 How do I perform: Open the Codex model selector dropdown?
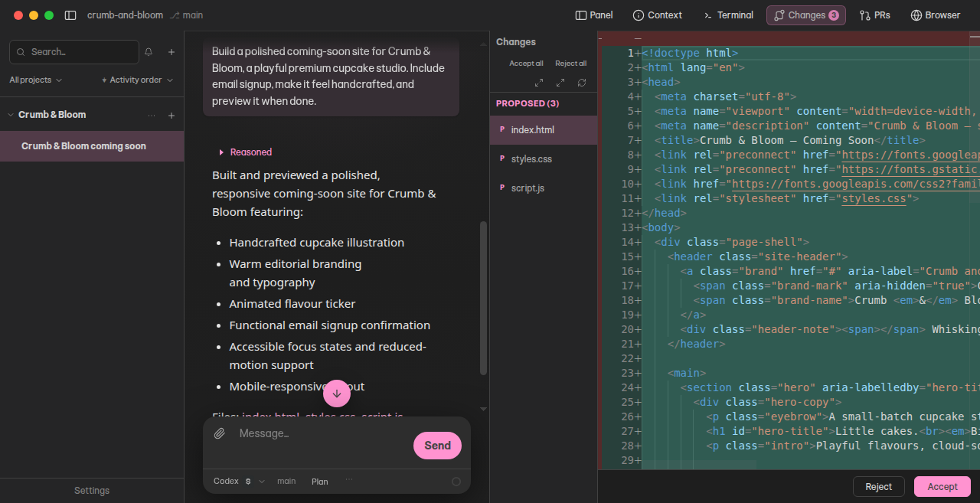[x=239, y=482]
